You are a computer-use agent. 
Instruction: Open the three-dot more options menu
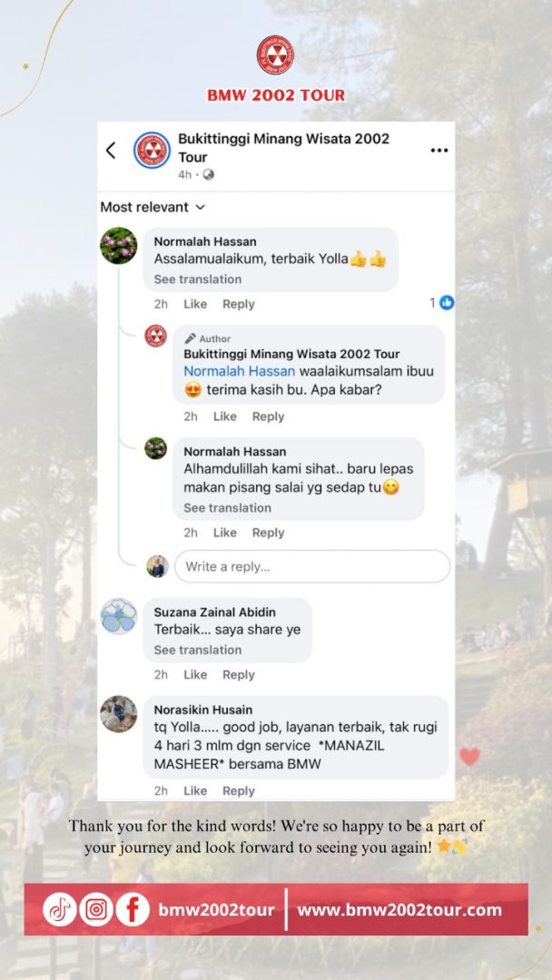439,150
